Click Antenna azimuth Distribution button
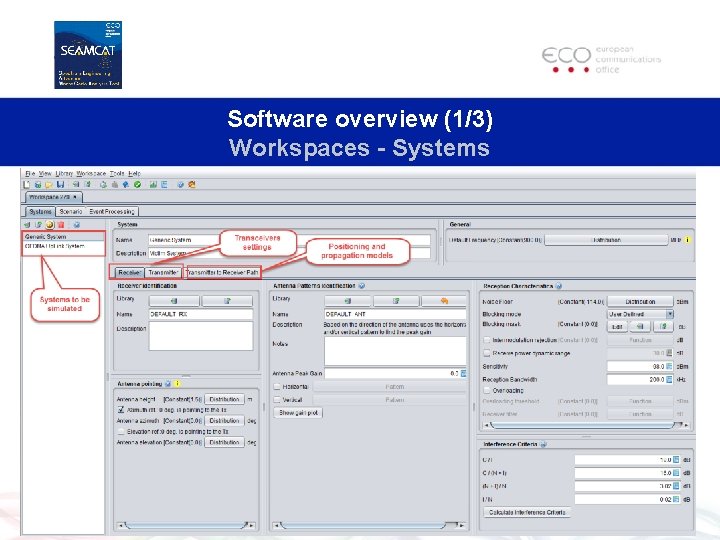 pos(225,421)
